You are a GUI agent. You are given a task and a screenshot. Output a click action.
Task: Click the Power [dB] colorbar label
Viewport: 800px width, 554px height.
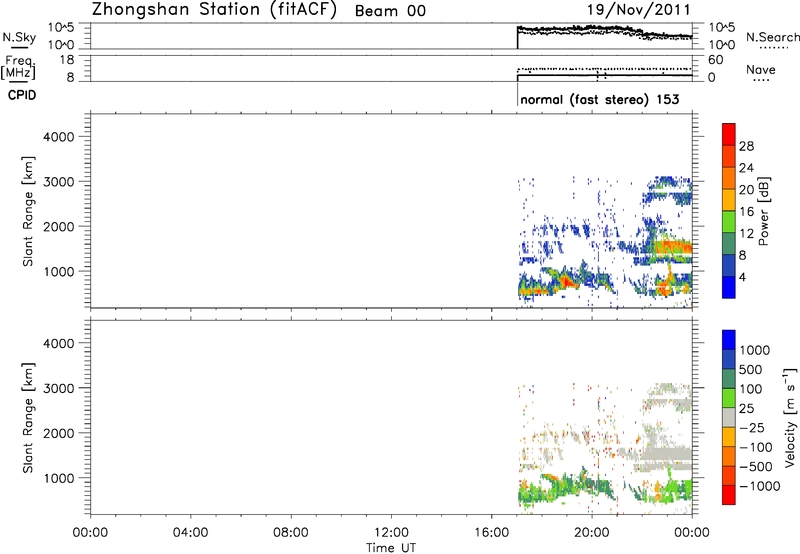click(x=763, y=211)
